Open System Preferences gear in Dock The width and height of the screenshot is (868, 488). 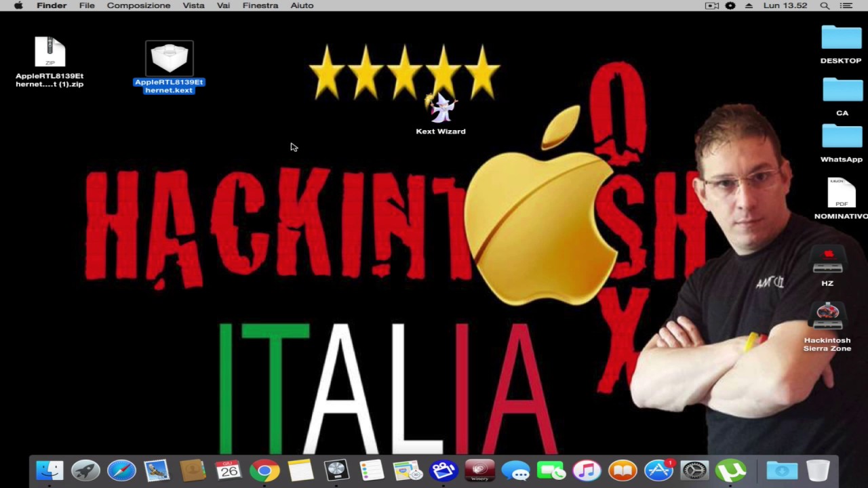point(694,470)
